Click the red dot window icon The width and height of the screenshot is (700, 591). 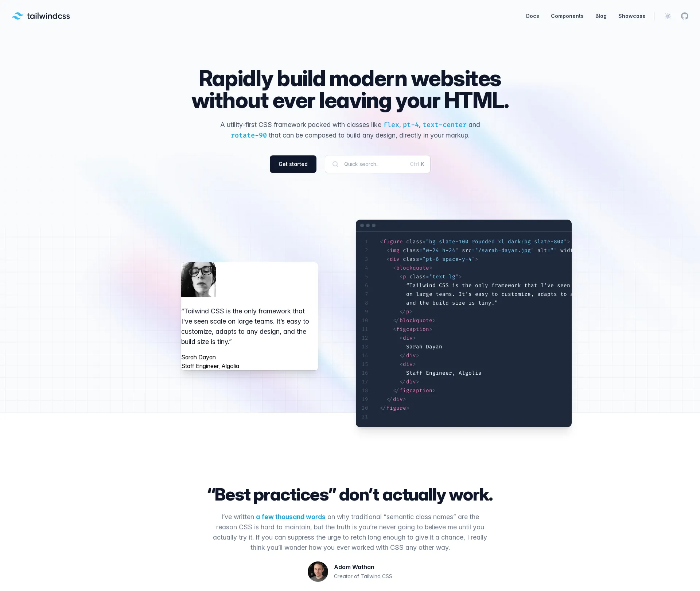(x=362, y=225)
